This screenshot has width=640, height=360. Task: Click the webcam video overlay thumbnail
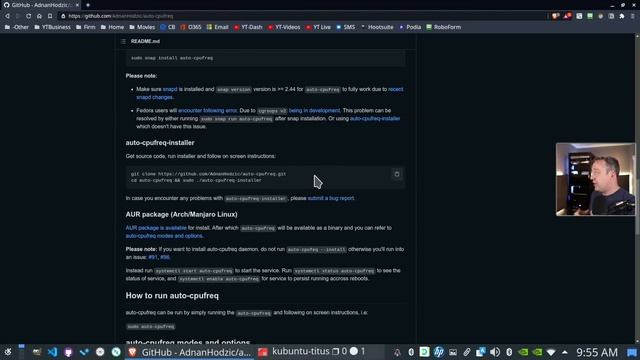click(x=596, y=179)
